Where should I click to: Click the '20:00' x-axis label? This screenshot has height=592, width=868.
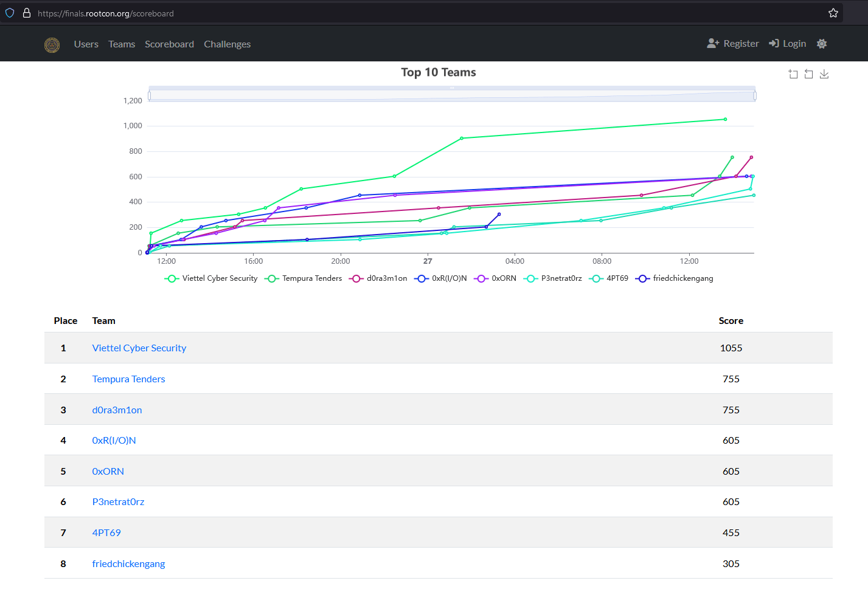click(341, 261)
